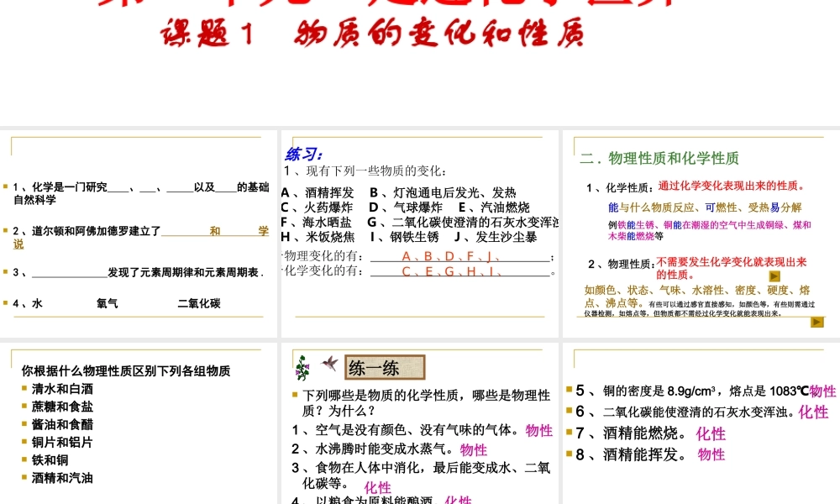Click the bullet 铜片和铝片
The image size is (840, 504).
[62, 442]
